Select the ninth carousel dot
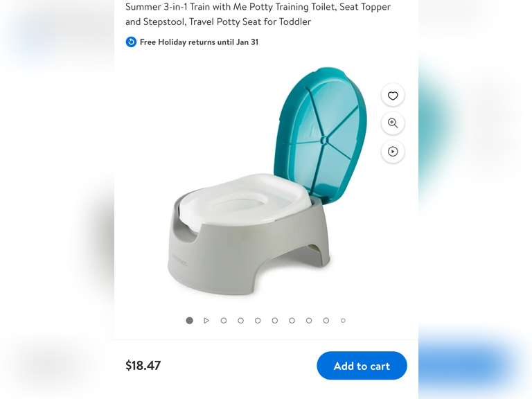The width and height of the screenshot is (532, 399). point(326,320)
